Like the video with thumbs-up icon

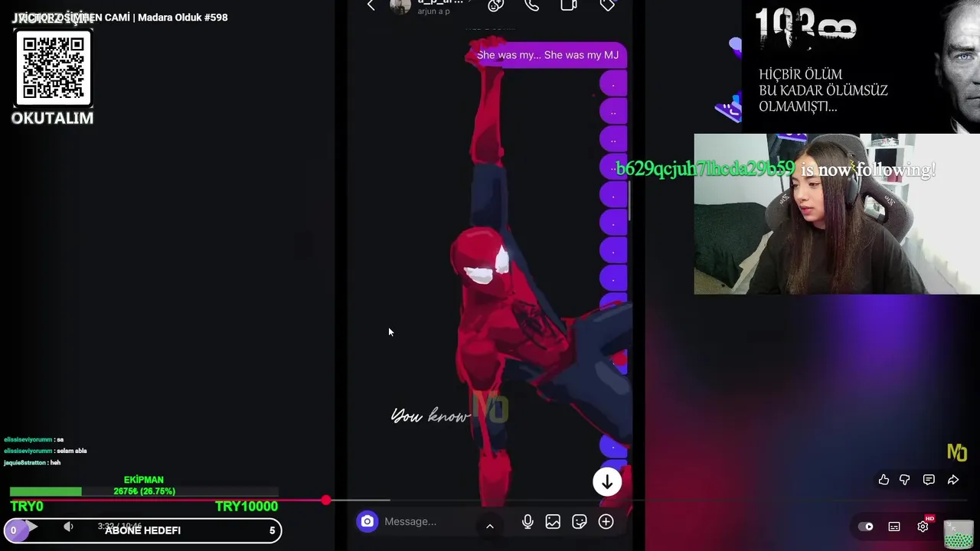[884, 480]
